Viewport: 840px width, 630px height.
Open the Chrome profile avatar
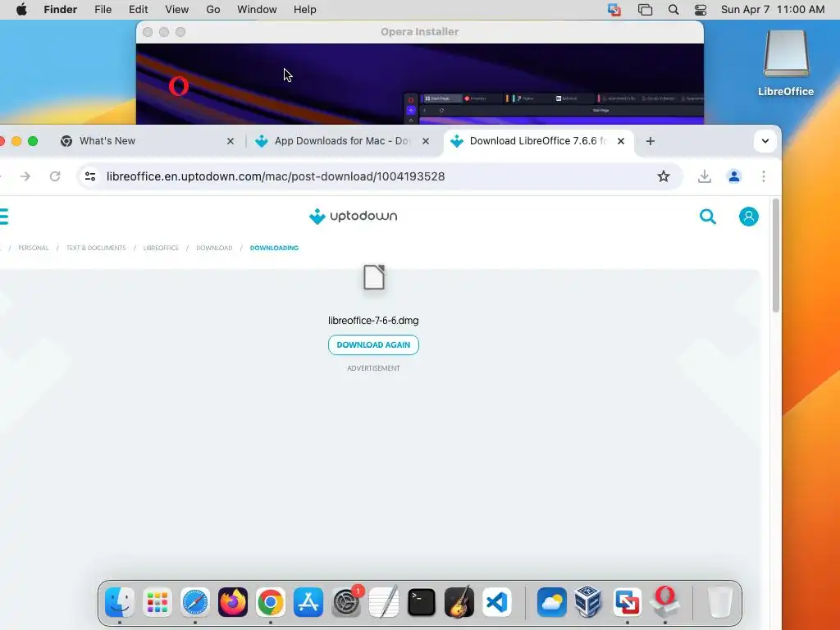click(x=734, y=176)
